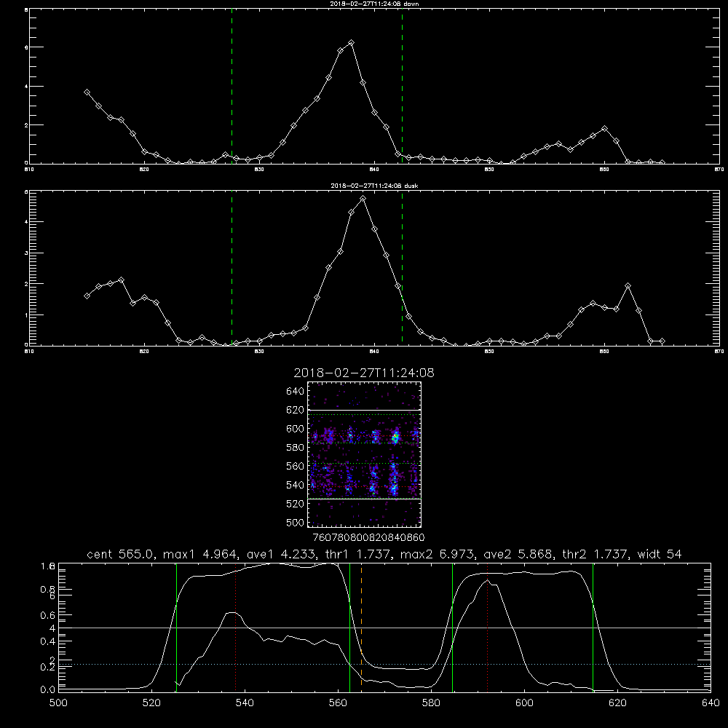Click the first diamond data point of dawn curve
This screenshot has width=728, height=728.
(87, 92)
